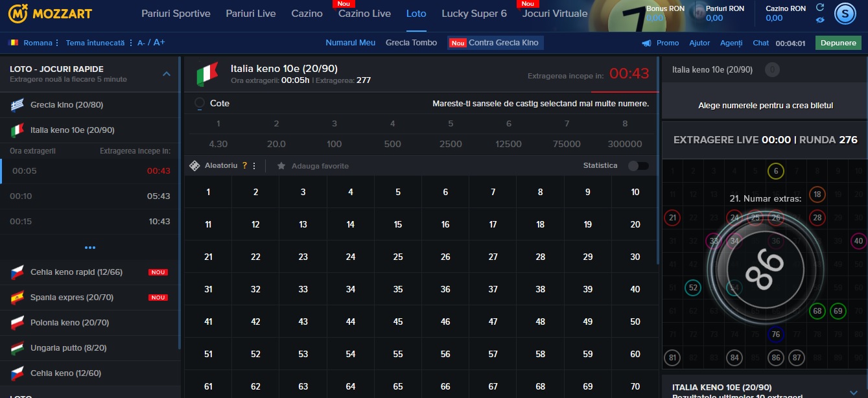Image resolution: width=868 pixels, height=398 pixels.
Task: Open the Cazino tab
Action: click(x=307, y=14)
